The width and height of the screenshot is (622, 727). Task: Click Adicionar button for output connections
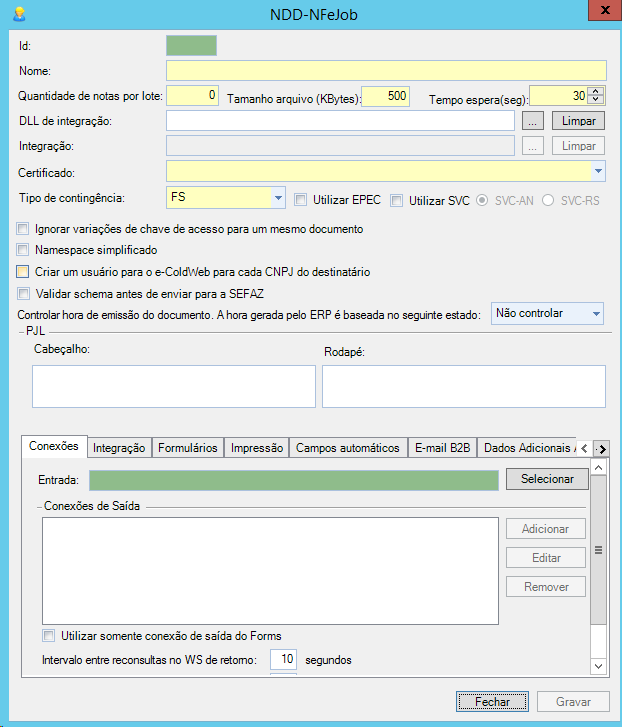(x=546, y=529)
